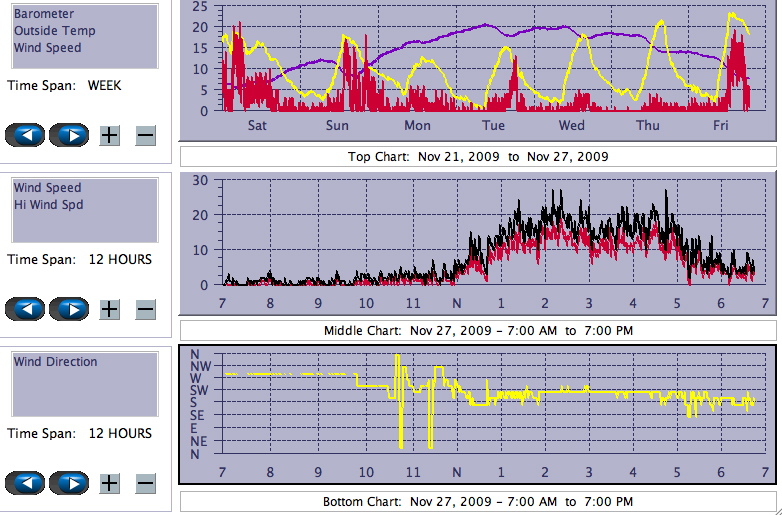
Task: Select Barometer in the top chart list
Action: click(44, 15)
